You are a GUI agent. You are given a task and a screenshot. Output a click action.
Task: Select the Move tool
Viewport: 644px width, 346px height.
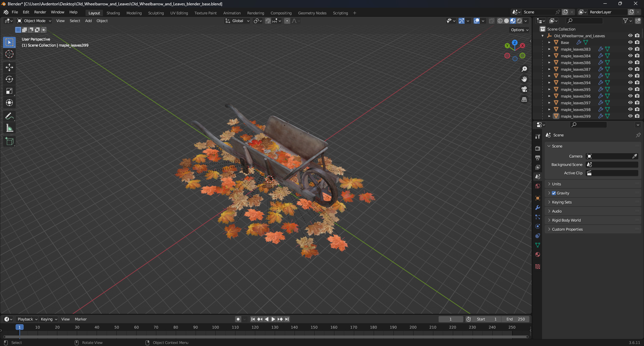tap(9, 67)
